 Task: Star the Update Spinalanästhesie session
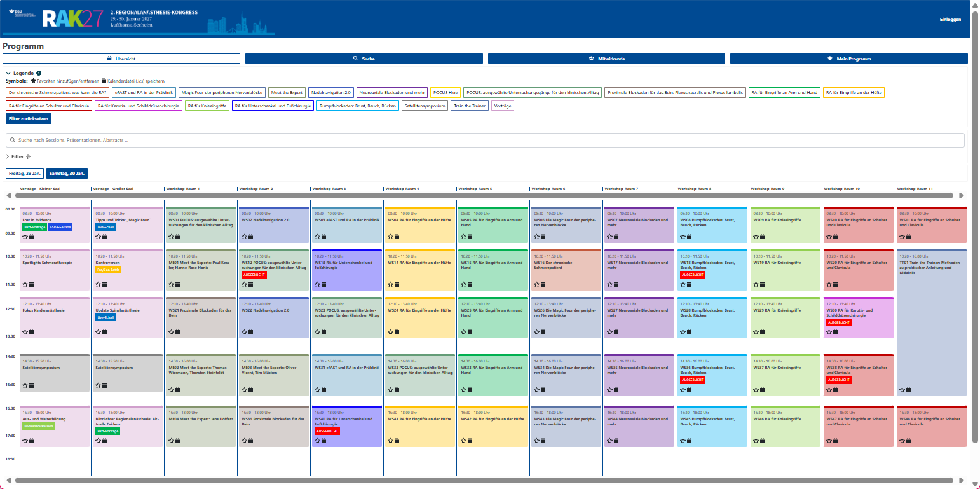click(x=99, y=332)
